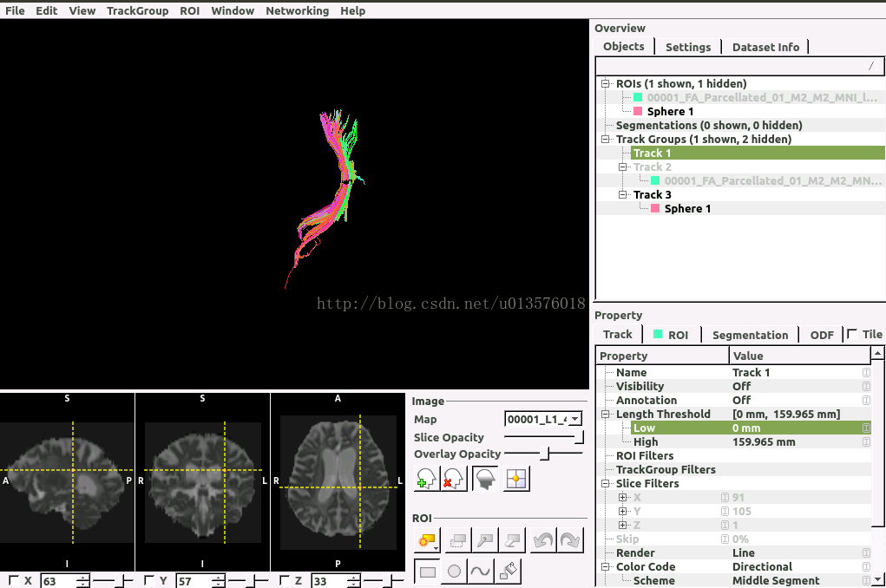Click the Z slice stepper up arrow
This screenshot has width=886, height=588.
click(354, 578)
